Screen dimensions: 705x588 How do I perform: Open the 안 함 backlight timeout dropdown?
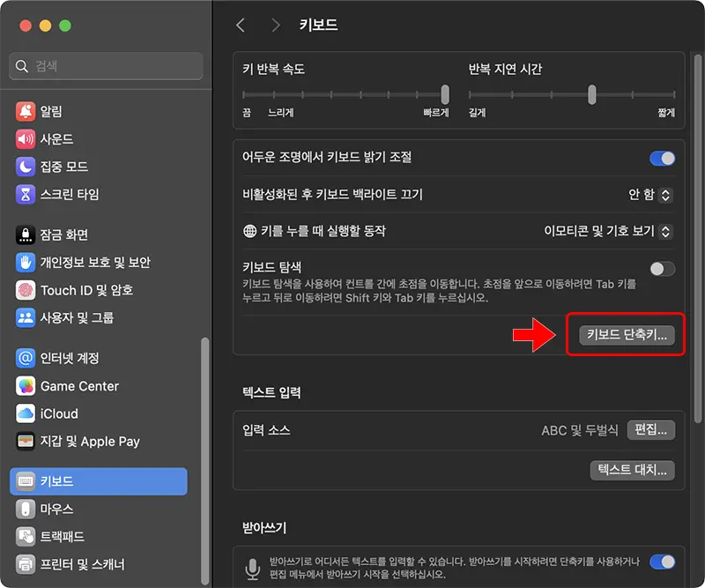click(649, 196)
